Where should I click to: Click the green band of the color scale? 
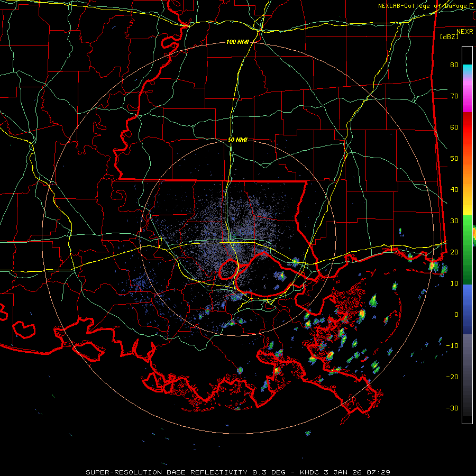point(467,250)
